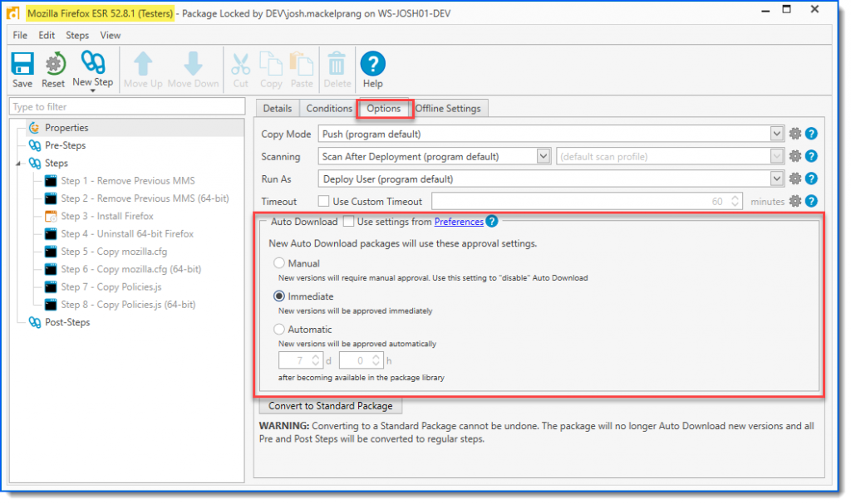Enable the Use Custom Timeout checkbox
The height and width of the screenshot is (504, 851).
tap(323, 201)
